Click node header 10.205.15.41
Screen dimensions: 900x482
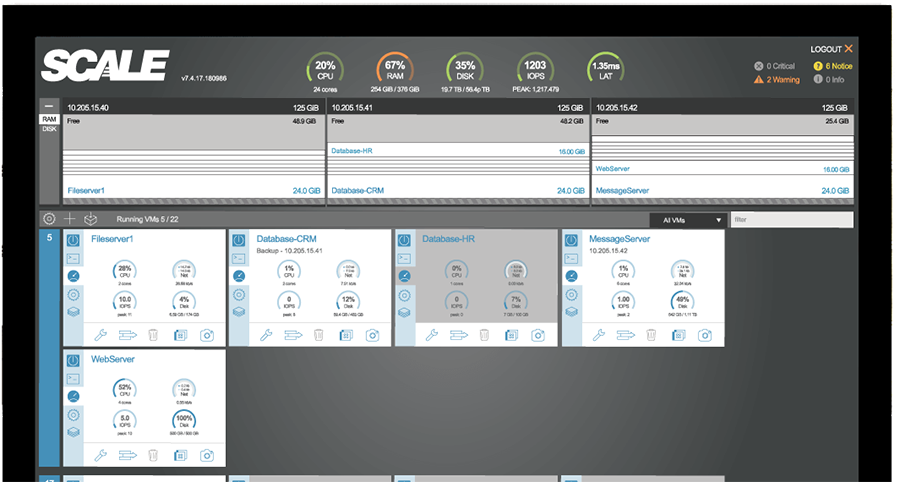click(x=458, y=107)
